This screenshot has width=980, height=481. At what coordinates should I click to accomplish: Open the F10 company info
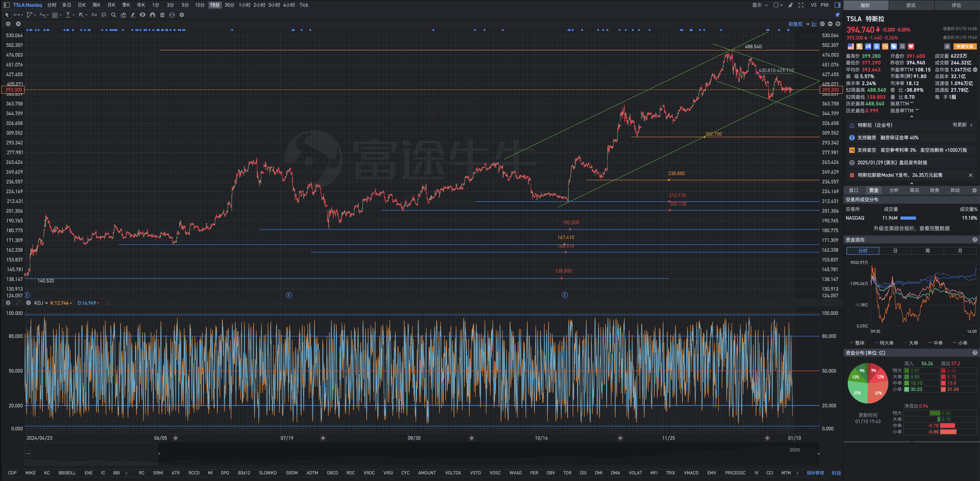(x=825, y=5)
